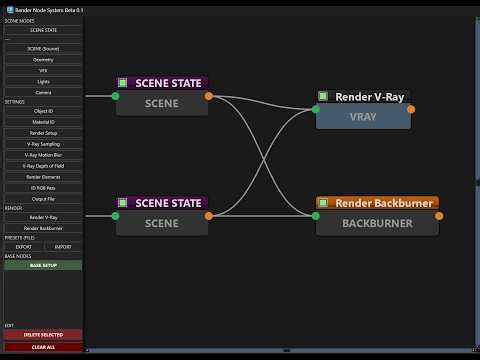Add a Material ID settings node

click(x=43, y=122)
